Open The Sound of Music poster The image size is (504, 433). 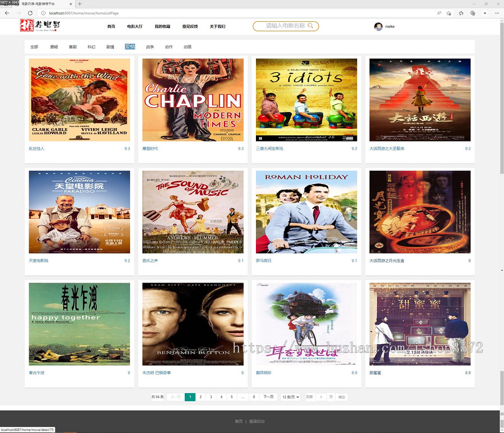(193, 212)
